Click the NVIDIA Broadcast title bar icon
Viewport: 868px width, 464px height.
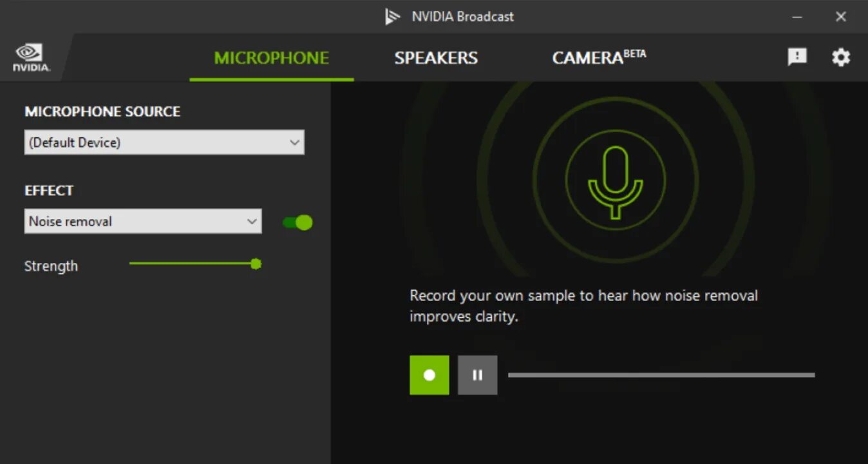(x=392, y=17)
